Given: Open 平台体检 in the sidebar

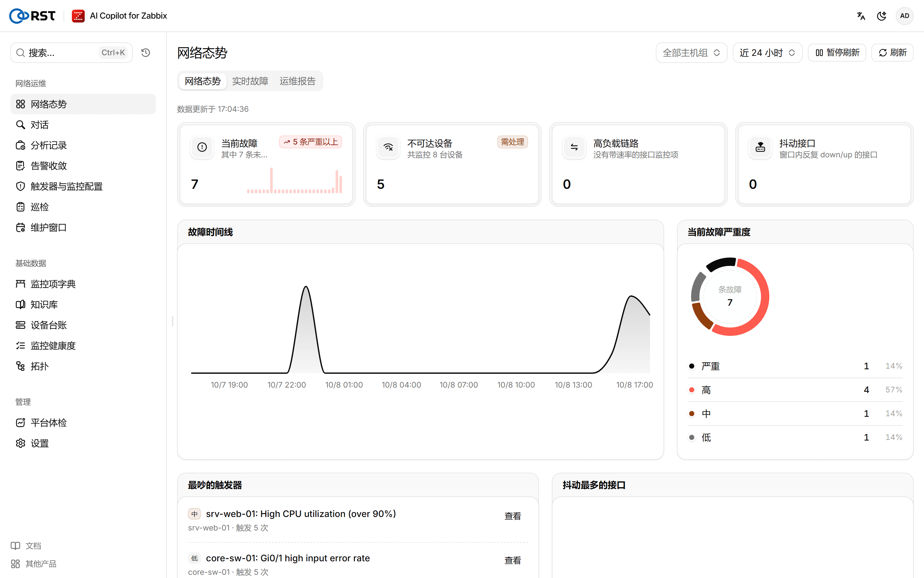Looking at the screenshot, I should point(83,422).
